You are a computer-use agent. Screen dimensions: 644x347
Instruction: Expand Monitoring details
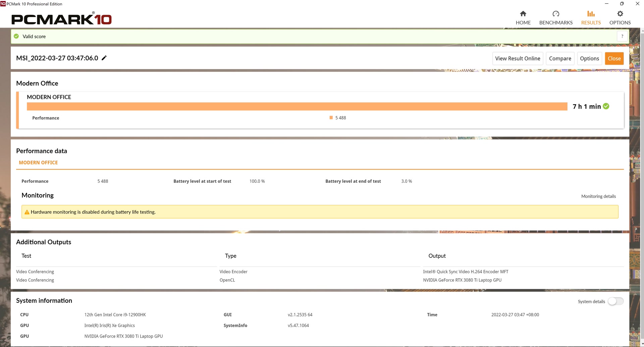[x=598, y=196]
